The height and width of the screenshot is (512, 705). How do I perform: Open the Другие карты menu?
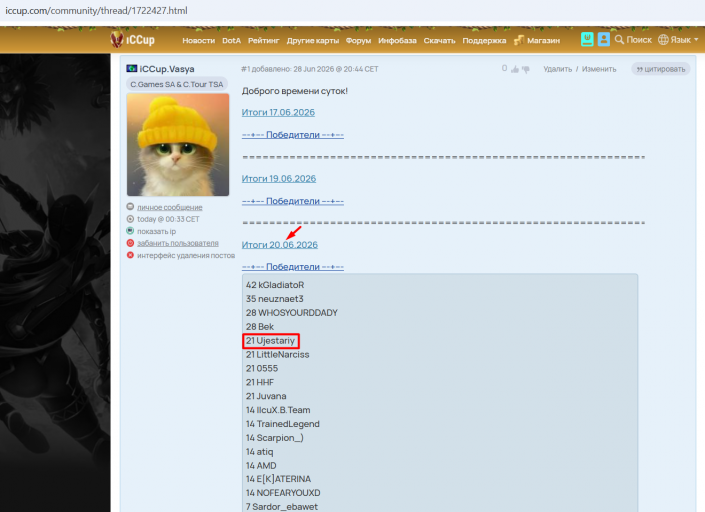(x=312, y=40)
